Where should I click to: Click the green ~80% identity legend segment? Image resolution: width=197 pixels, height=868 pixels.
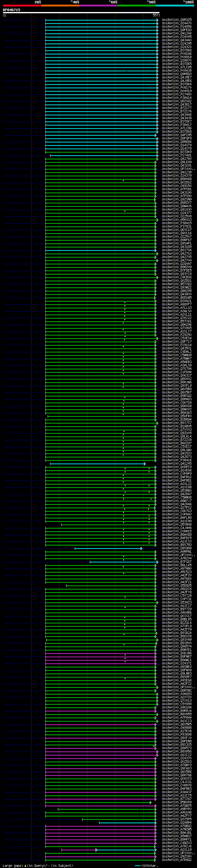point(137,6)
